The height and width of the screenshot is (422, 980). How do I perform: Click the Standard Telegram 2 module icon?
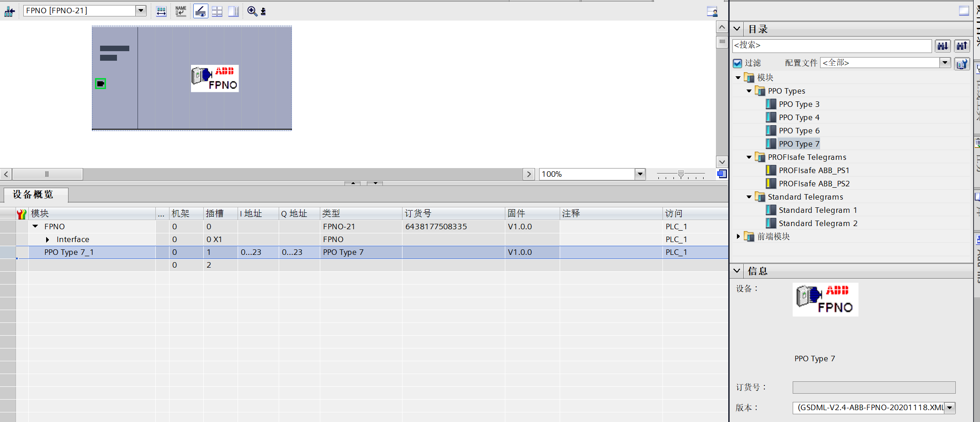coord(771,223)
